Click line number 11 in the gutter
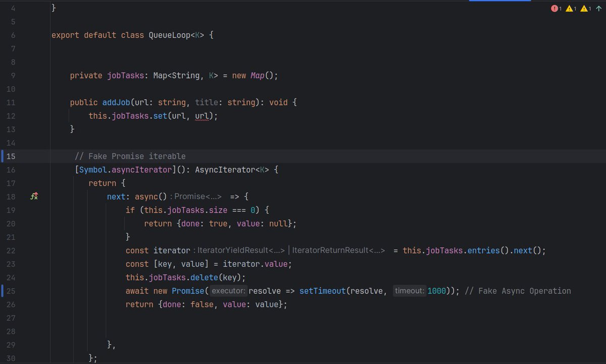The image size is (606, 364). pos(11,102)
